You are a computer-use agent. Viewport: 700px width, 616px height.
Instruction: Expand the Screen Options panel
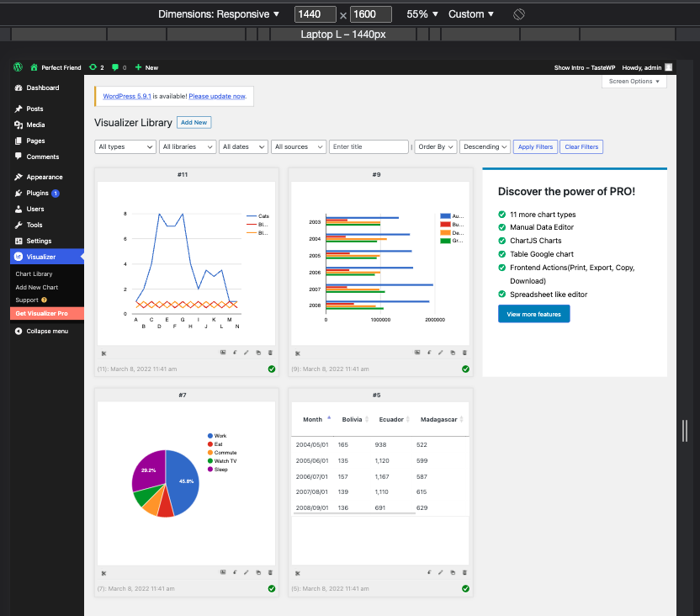634,82
